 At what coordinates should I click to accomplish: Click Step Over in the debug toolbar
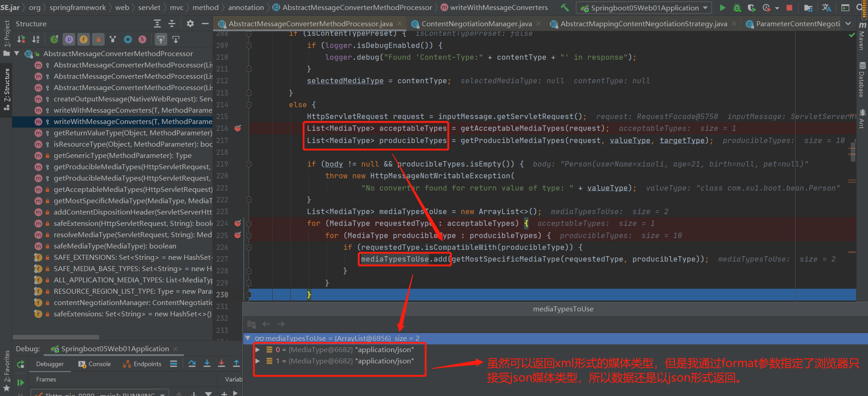click(192, 363)
